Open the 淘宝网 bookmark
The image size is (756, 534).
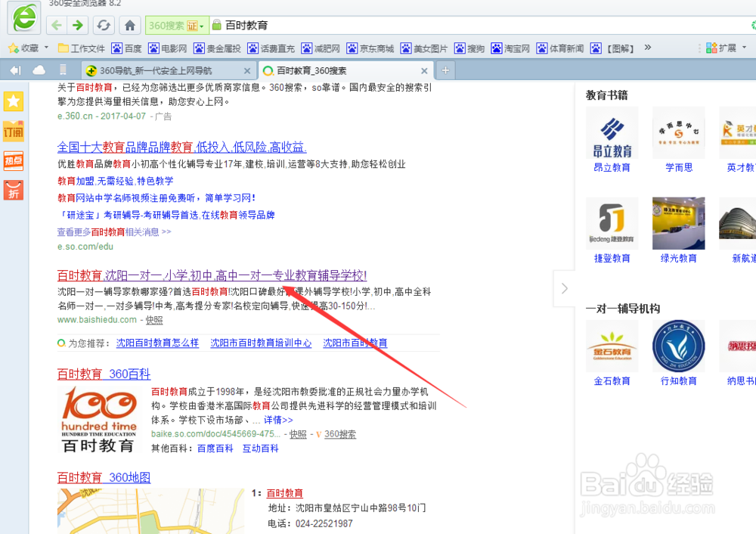510,48
